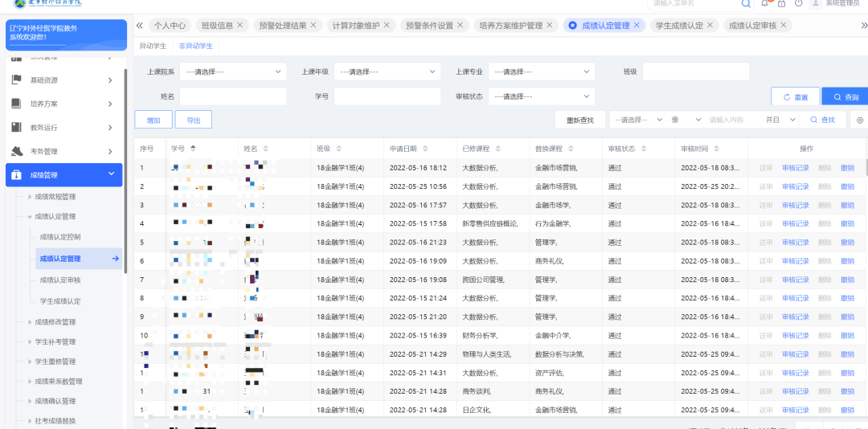This screenshot has width=868, height=429.
Task: Open the 上课院系 dropdown
Action: [233, 71]
